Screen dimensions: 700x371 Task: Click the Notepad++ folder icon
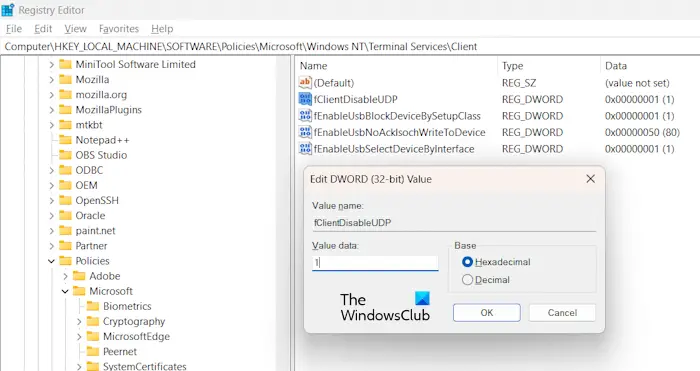65,140
